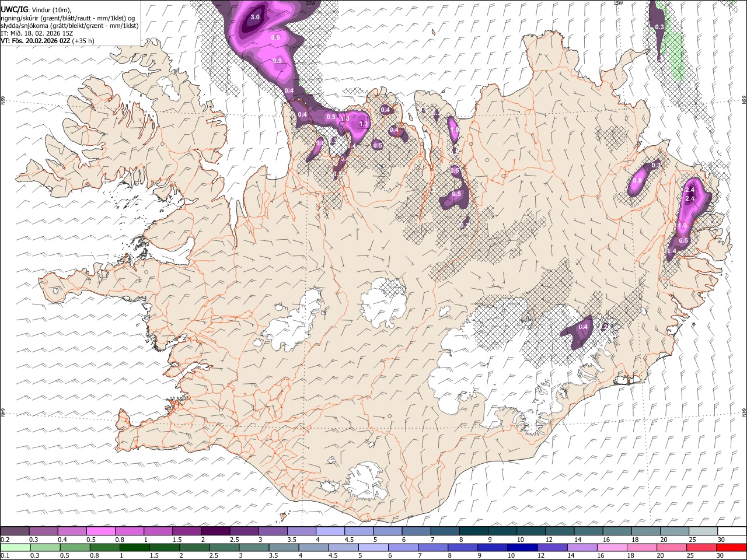Viewport: 747px width, 560px height.
Task: Click the '0.2' legend label
Action: (x=5, y=540)
